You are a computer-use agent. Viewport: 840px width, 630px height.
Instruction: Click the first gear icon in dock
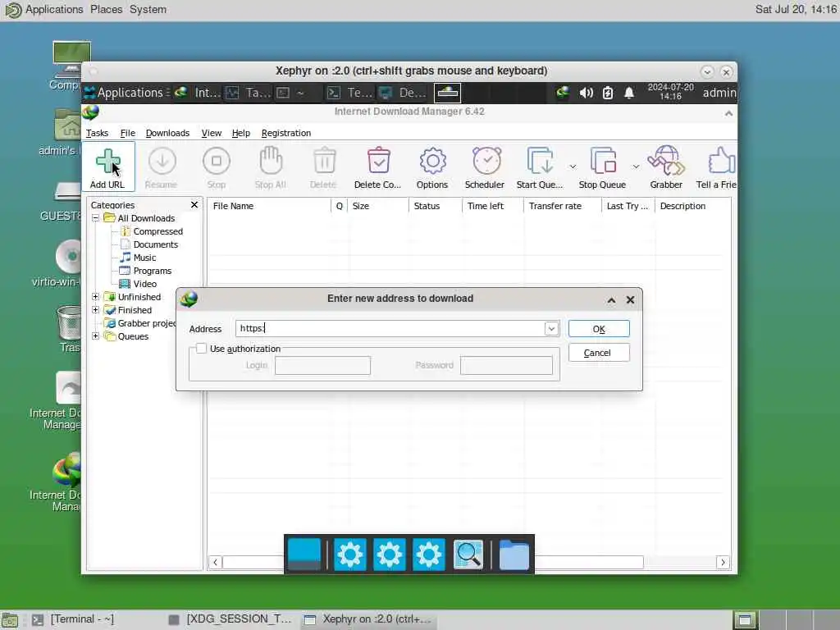(349, 555)
